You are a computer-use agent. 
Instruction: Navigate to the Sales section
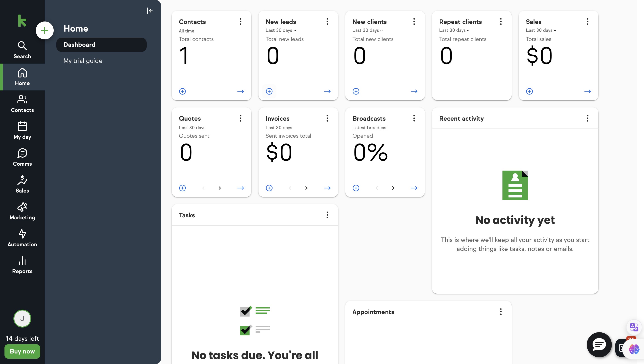coord(22,184)
